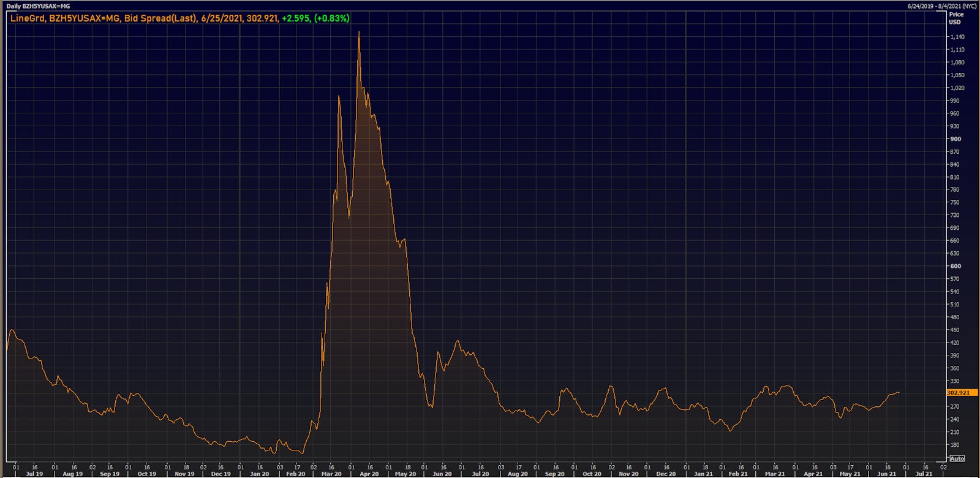This screenshot has width=980, height=478.
Task: Click the Jun 21 month label
Action: 887,474
